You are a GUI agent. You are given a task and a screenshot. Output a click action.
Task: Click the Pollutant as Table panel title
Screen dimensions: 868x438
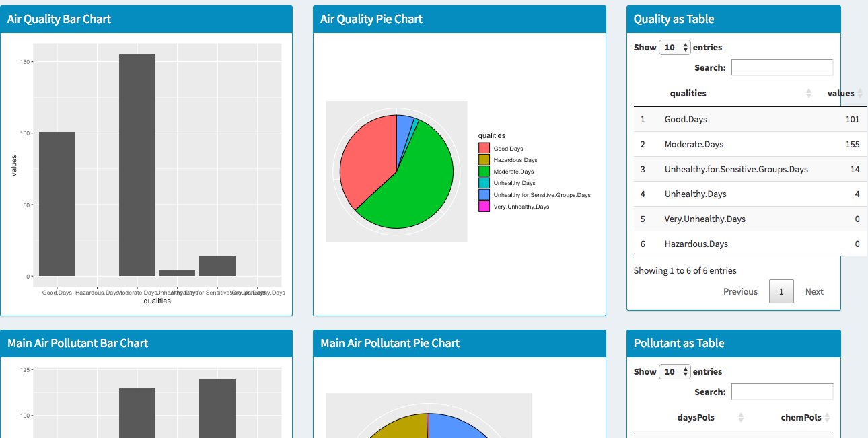[x=679, y=343]
